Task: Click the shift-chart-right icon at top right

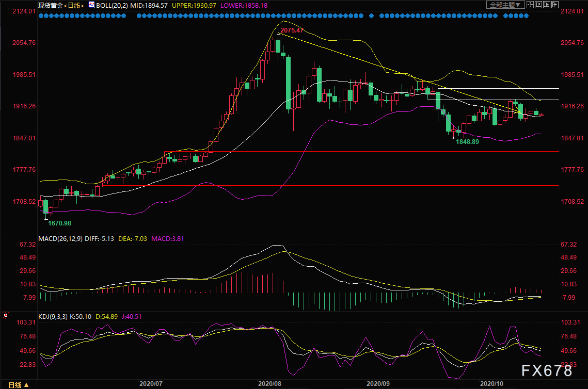Action: pos(555,5)
